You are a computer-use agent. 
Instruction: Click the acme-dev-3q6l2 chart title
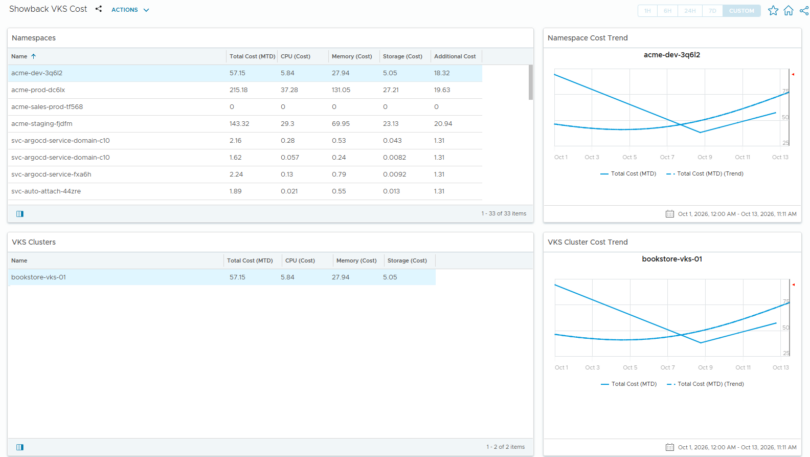click(x=672, y=55)
